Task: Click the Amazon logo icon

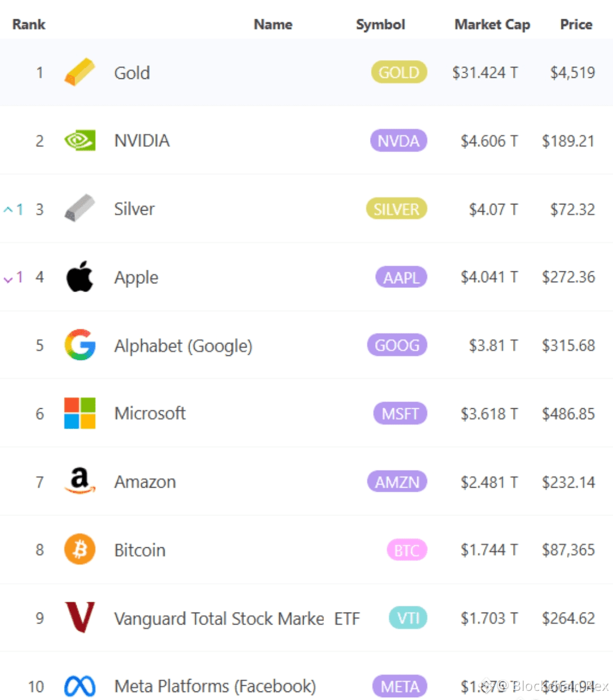Action: coord(79,481)
